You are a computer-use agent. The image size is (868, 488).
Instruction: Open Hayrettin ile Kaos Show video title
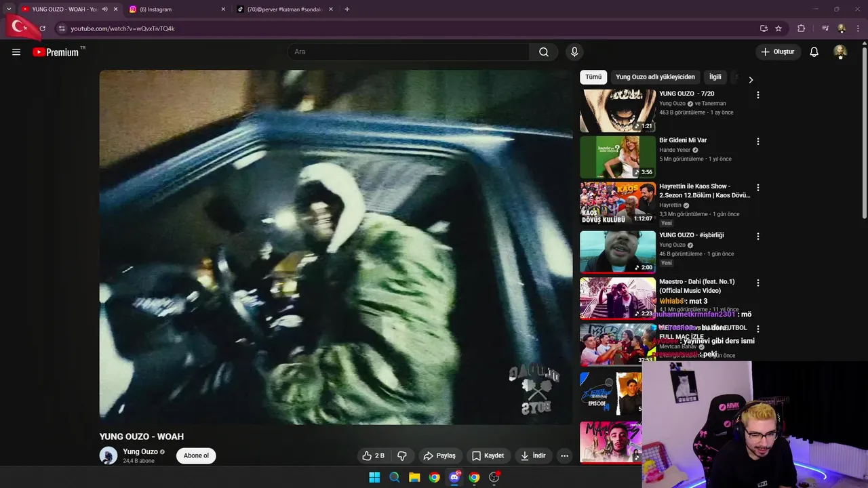[705, 190]
